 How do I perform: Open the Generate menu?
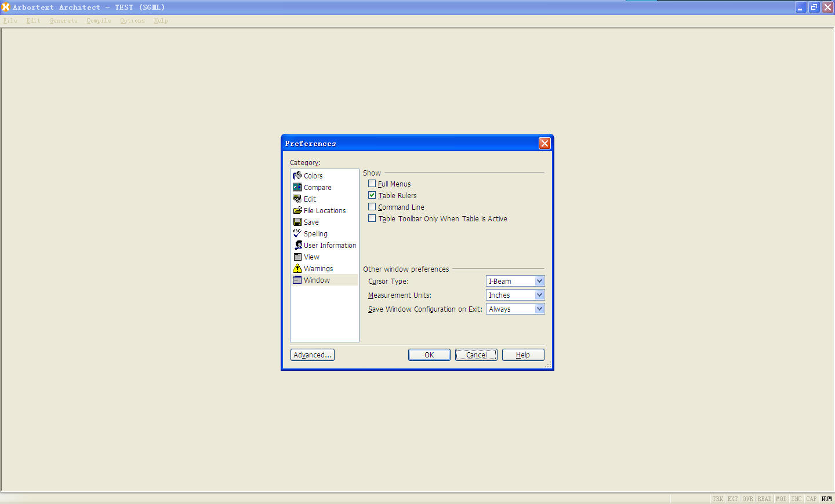(63, 20)
